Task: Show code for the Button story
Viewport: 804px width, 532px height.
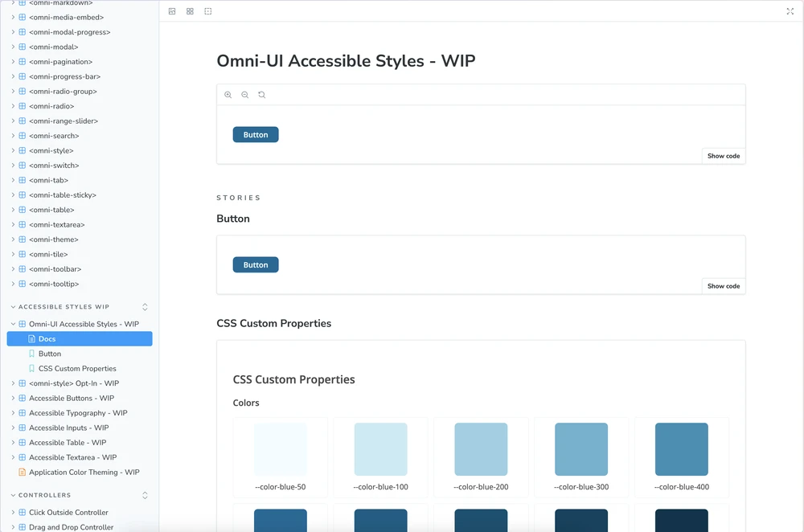Action: [724, 286]
